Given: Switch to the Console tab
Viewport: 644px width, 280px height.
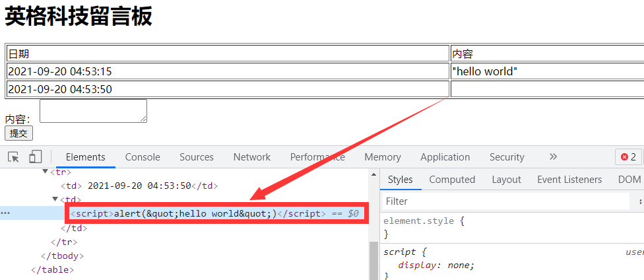Looking at the screenshot, I should pyautogui.click(x=143, y=157).
